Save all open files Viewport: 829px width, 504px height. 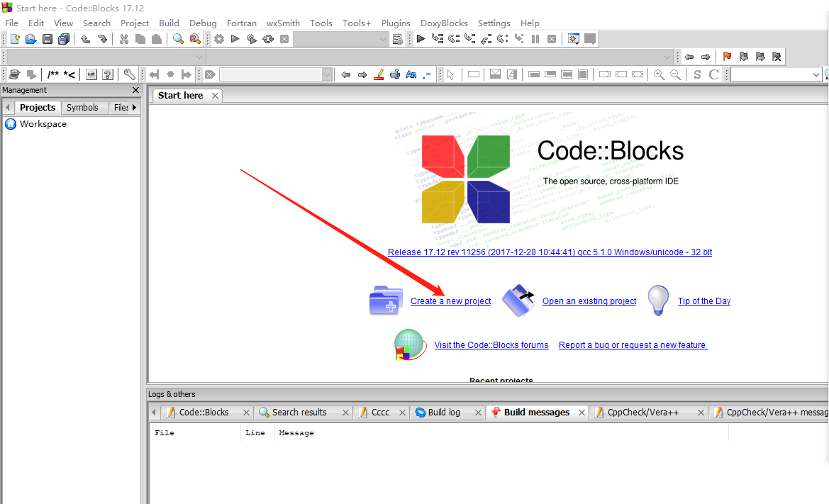[x=64, y=39]
